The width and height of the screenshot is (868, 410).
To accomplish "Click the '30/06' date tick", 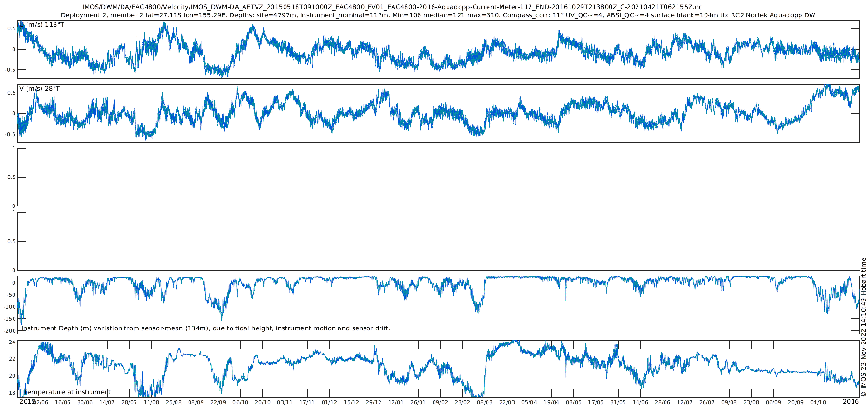I will (85, 402).
